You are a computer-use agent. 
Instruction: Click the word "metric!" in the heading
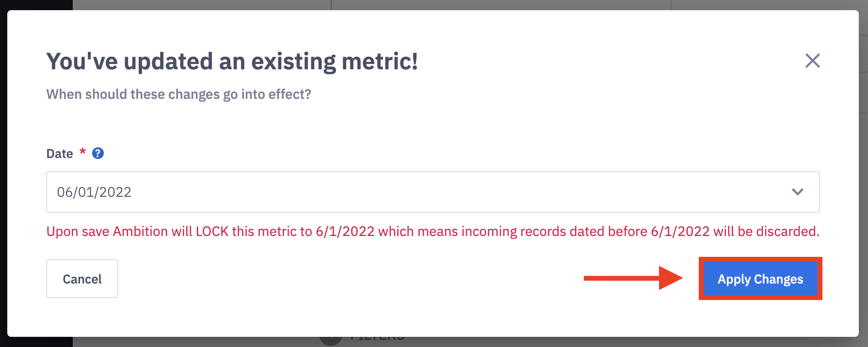pos(380,62)
